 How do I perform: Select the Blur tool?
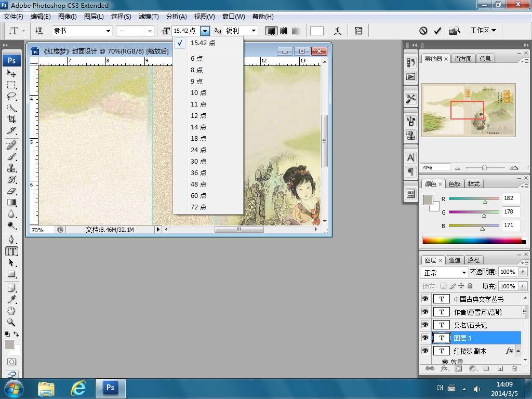(11, 215)
